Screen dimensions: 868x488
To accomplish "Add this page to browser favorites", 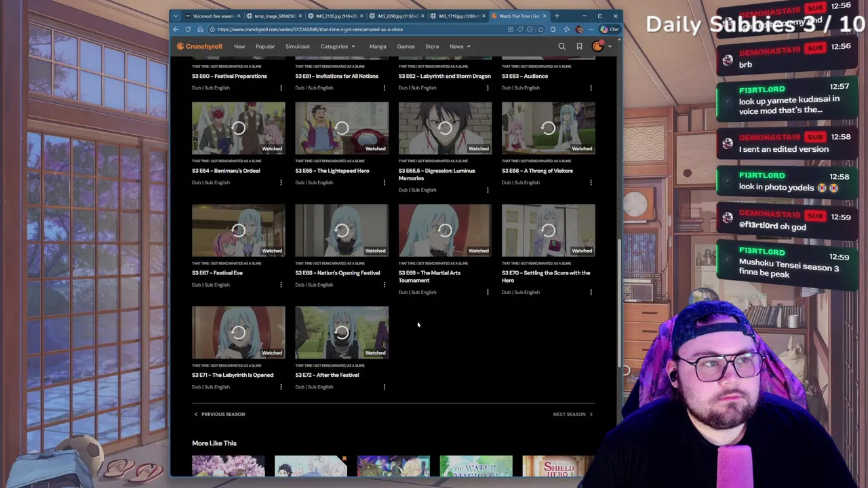I will [540, 29].
